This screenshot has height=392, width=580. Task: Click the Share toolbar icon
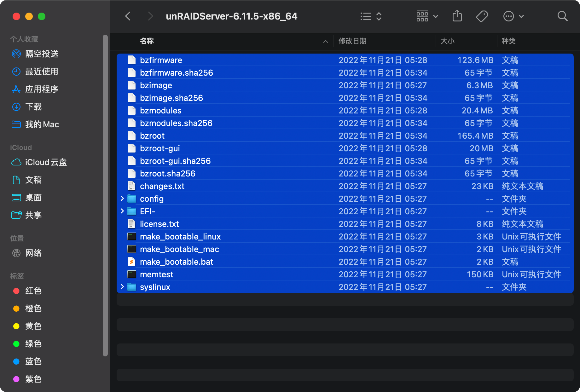point(457,16)
